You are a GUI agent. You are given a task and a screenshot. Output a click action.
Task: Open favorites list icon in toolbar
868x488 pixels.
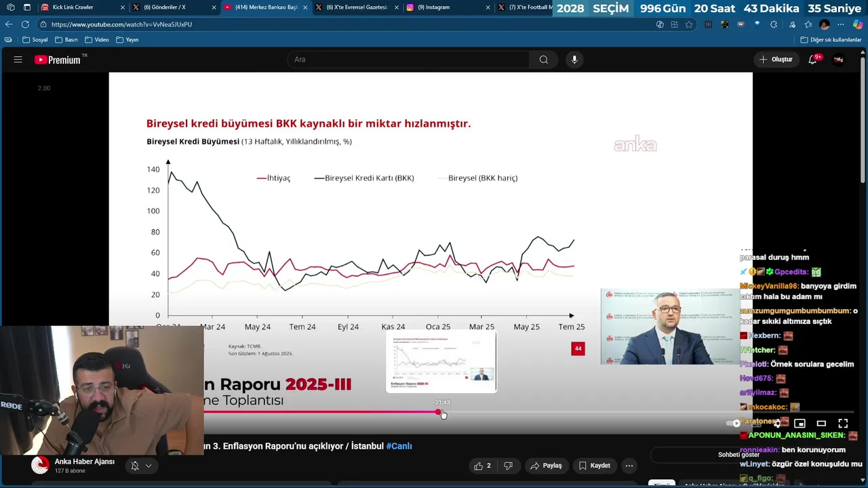click(808, 24)
